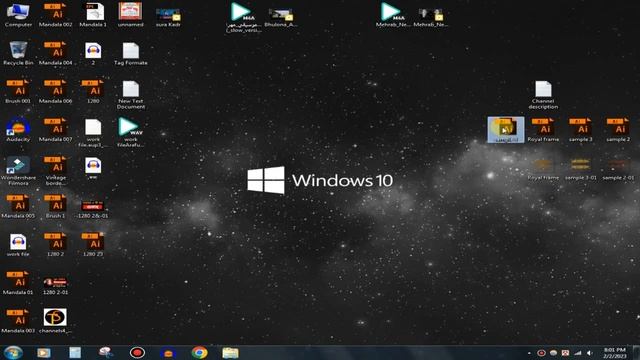
Task: Open the media player taskbar icon
Action: click(44, 353)
